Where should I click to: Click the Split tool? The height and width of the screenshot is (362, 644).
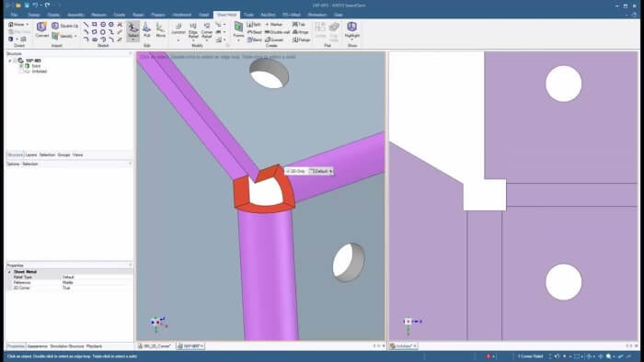pos(254,25)
